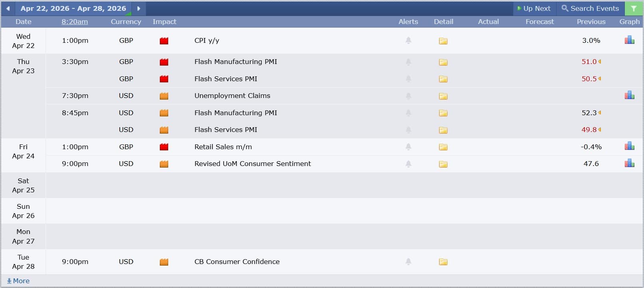Click the 8:20am time settings link
The width and height of the screenshot is (644, 288).
(x=75, y=22)
